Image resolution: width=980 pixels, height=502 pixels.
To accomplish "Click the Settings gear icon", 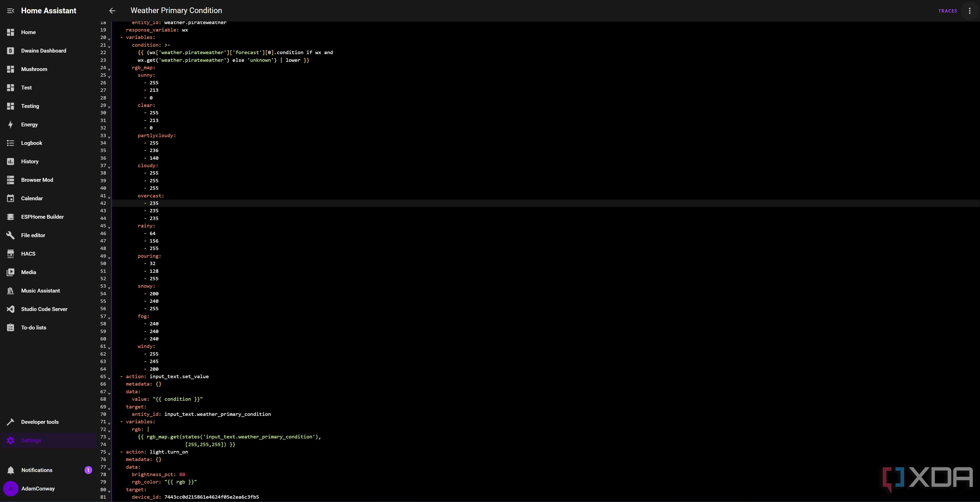I will coord(11,441).
